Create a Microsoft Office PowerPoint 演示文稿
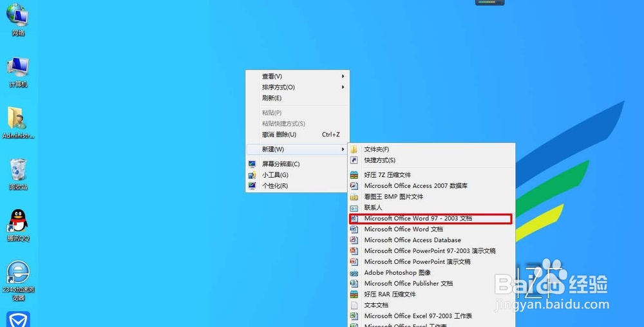Screen dimensions: 644x327 click(431, 261)
